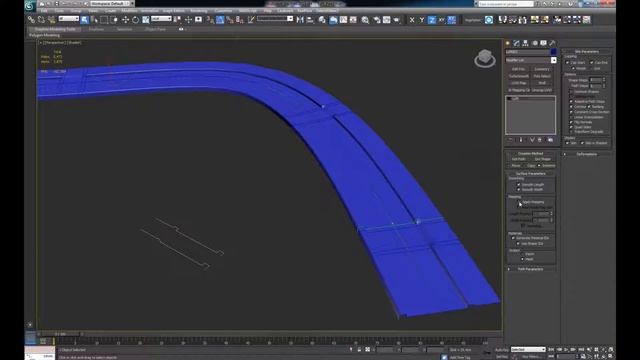640x360 pixels.
Task: Open the Create command panel tab
Action: [x=508, y=43]
